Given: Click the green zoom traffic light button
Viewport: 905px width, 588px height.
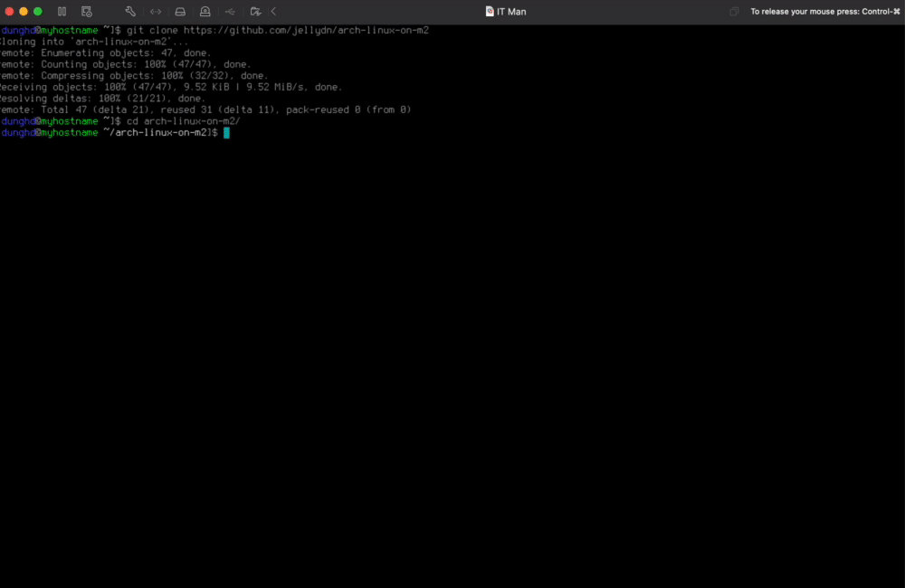Looking at the screenshot, I should click(x=36, y=11).
